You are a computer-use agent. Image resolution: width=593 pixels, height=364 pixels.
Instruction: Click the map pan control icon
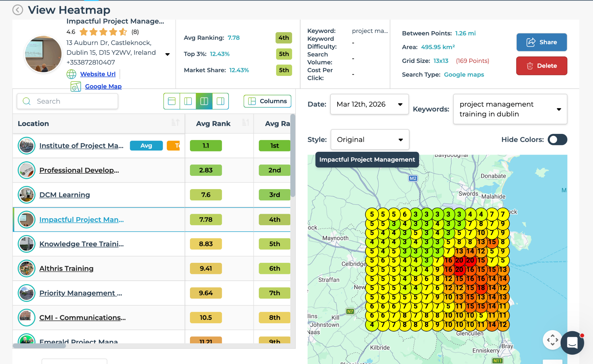tap(552, 340)
